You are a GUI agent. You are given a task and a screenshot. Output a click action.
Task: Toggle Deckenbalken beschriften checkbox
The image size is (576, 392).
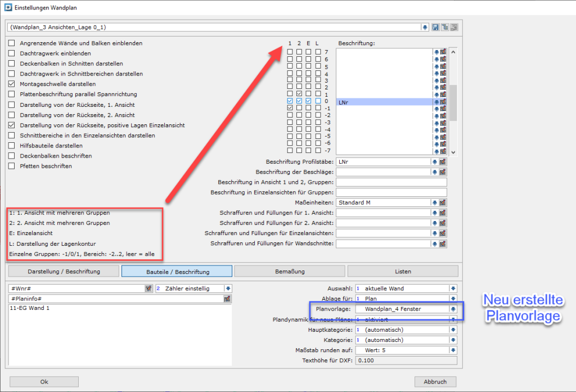(12, 156)
